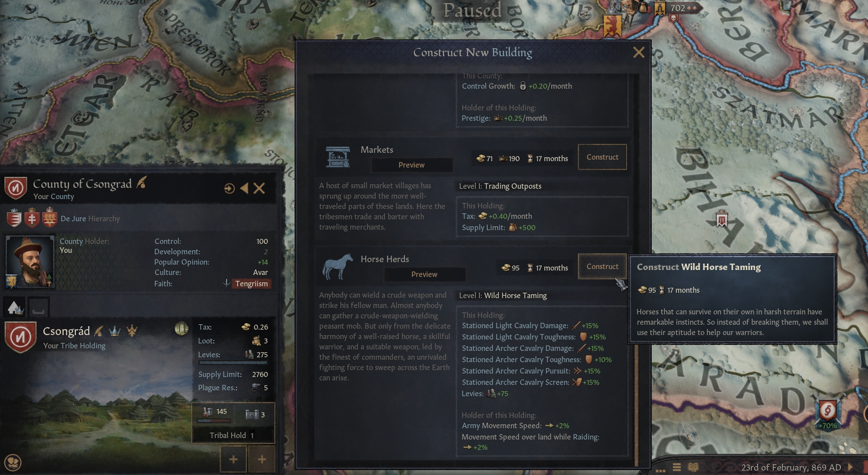Add building in first empty plus slot
The image size is (868, 475).
(x=233, y=459)
